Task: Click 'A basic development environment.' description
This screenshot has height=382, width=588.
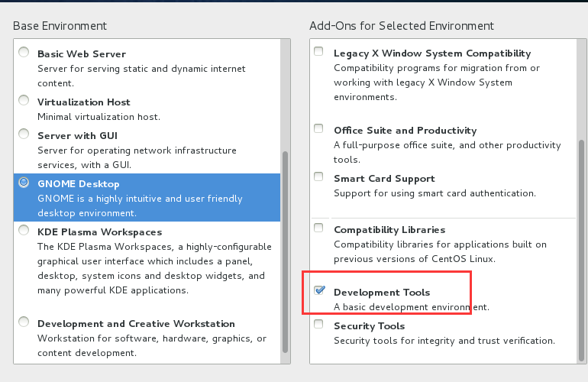Action: [412, 307]
